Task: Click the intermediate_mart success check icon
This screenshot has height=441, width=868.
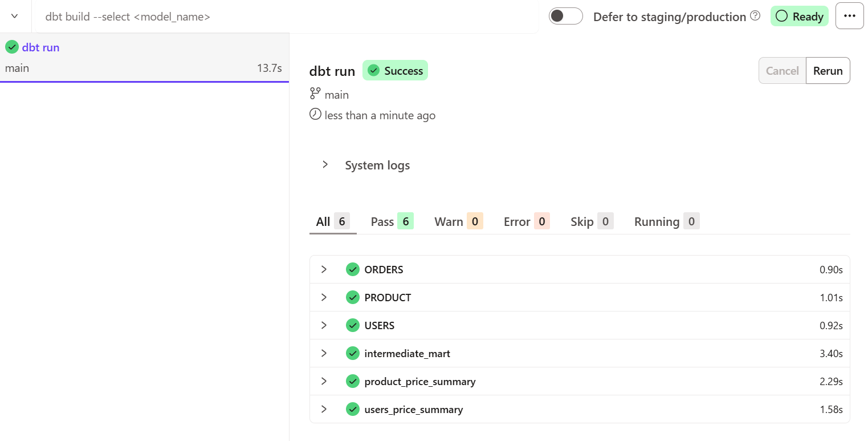Action: click(x=353, y=353)
